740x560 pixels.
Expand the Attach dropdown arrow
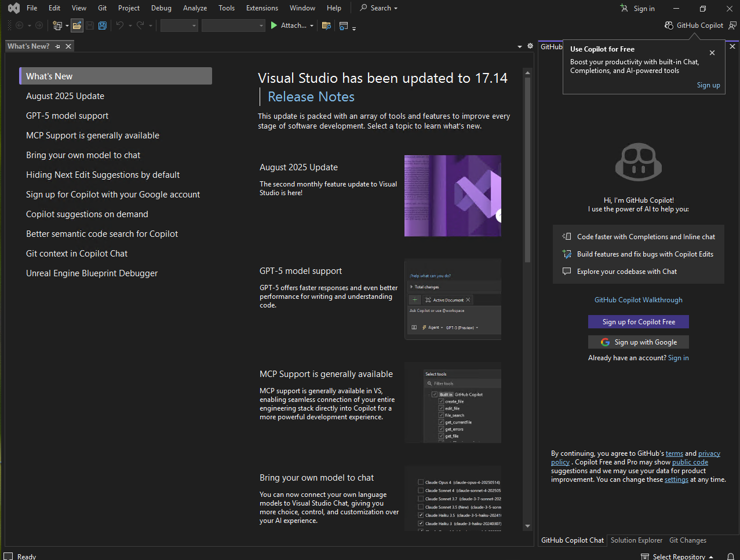(x=312, y=25)
